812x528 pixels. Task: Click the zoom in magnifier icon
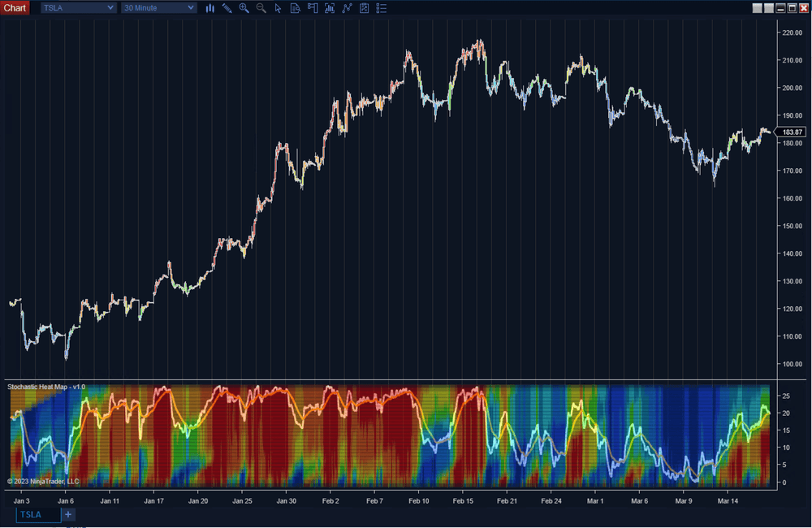(244, 8)
